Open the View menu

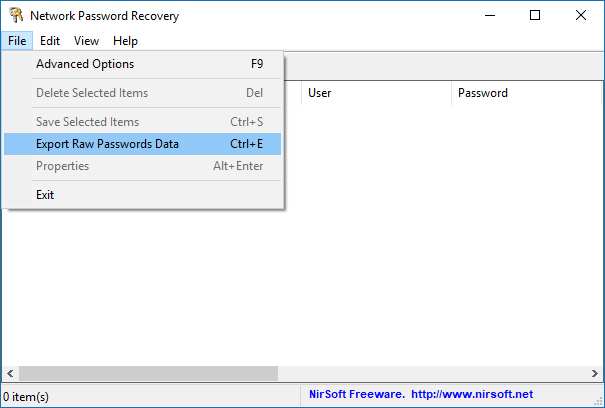click(x=86, y=41)
